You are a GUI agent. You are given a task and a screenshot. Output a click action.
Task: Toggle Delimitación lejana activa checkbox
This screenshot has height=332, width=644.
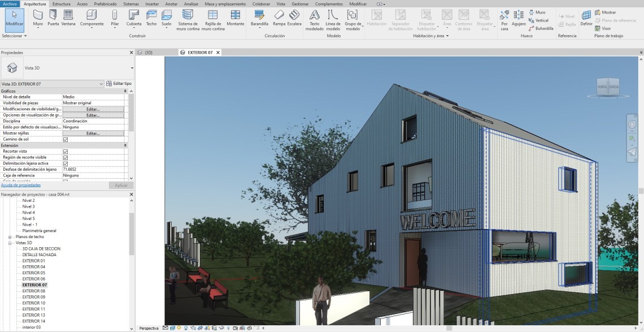(x=66, y=163)
